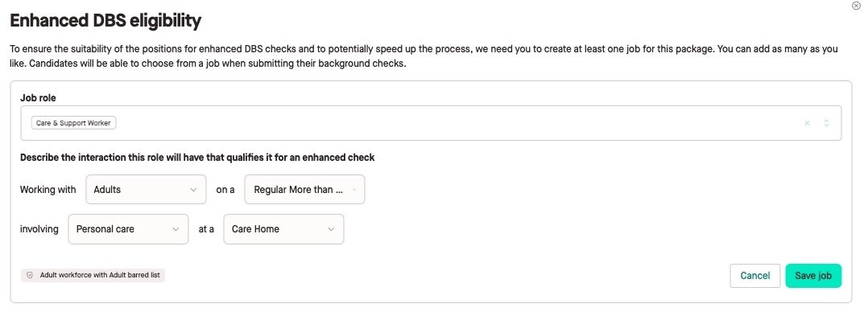Screen dimensions: 868x312
Task: Open the Personal care dropdown
Action: [129, 229]
